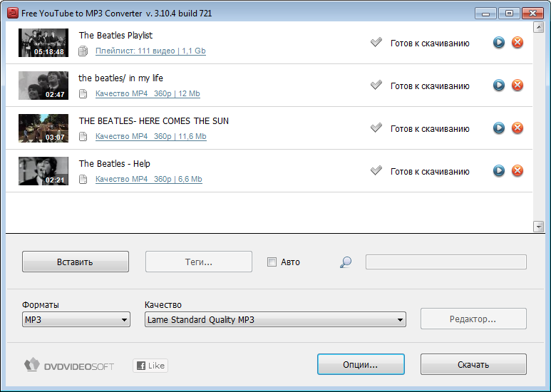This screenshot has width=551, height=392.
Task: Remove HERE COMES THE SUN entry
Action: (x=517, y=128)
